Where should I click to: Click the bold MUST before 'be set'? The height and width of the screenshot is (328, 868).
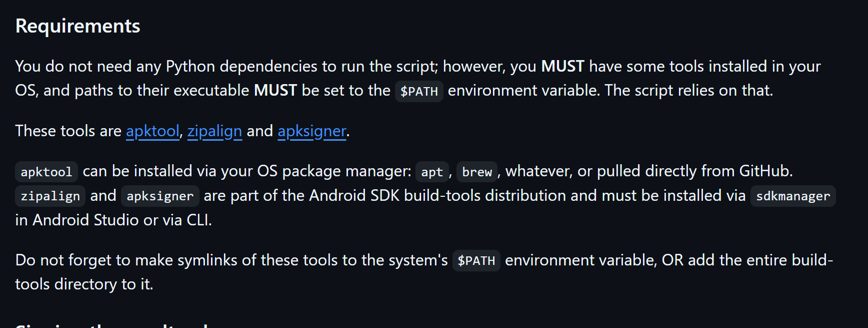click(x=275, y=90)
